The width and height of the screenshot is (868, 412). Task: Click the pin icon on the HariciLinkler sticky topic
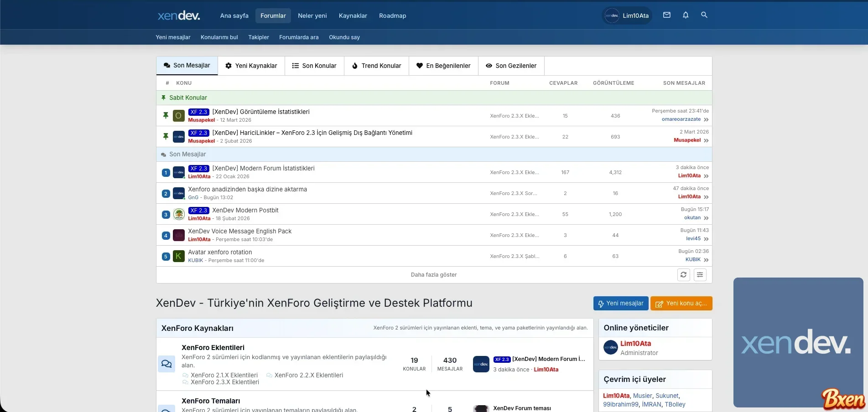click(166, 136)
